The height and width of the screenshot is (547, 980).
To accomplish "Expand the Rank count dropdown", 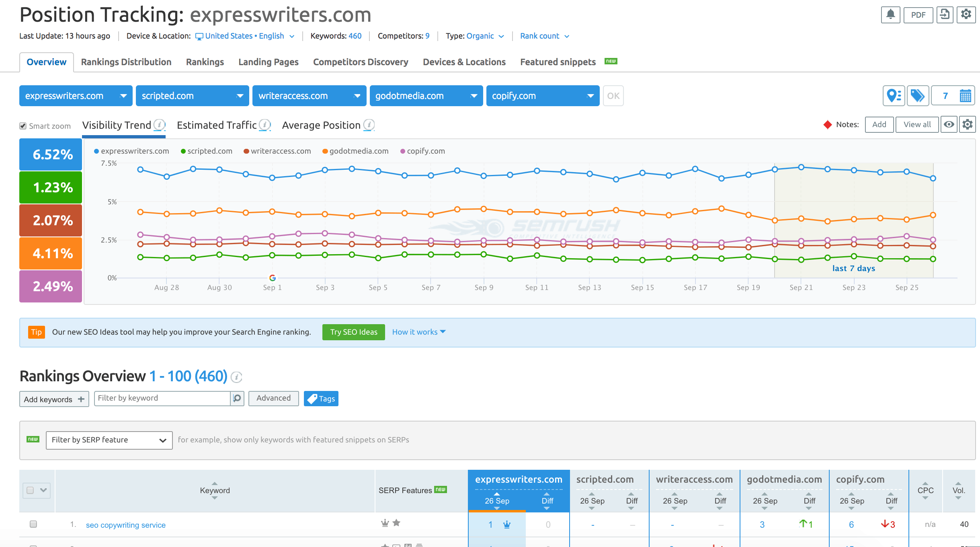I will click(x=544, y=36).
